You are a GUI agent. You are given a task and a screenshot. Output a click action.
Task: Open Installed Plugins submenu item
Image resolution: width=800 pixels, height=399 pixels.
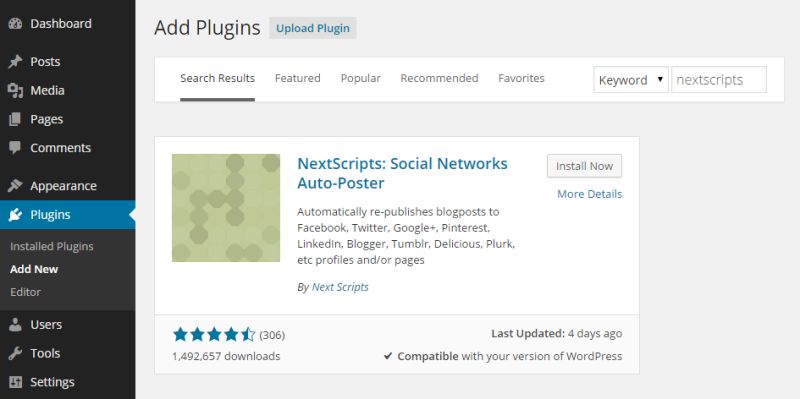point(52,246)
